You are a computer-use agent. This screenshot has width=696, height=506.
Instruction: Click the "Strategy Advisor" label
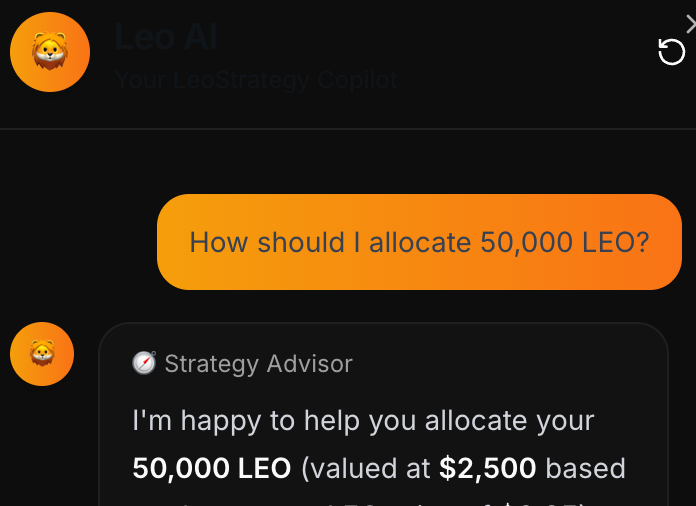pyautogui.click(x=258, y=363)
